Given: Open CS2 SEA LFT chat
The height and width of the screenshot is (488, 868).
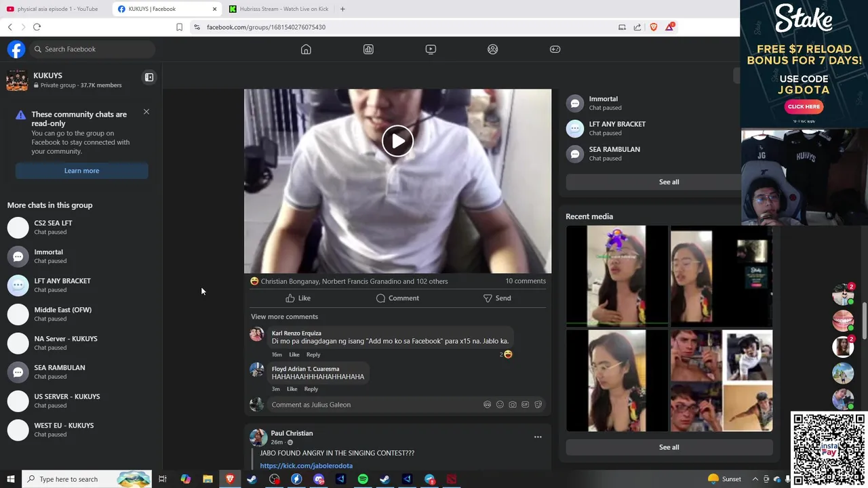Looking at the screenshot, I should click(81, 227).
